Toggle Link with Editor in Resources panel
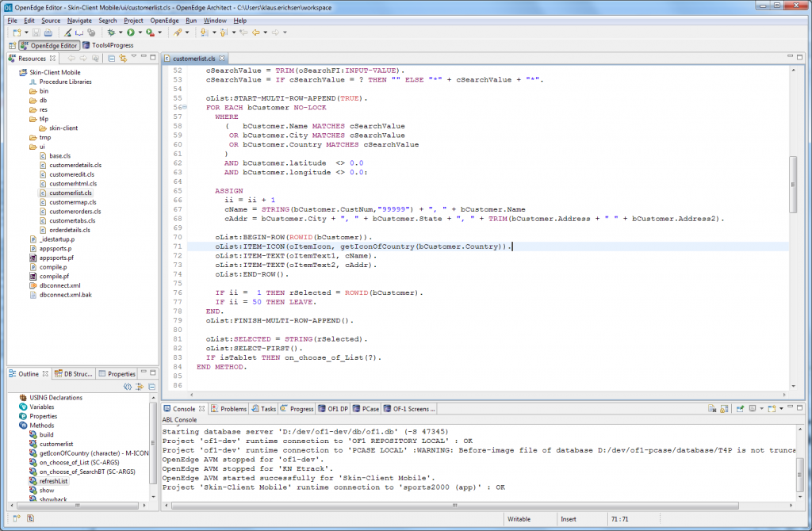The width and height of the screenshot is (812, 531). (x=123, y=59)
